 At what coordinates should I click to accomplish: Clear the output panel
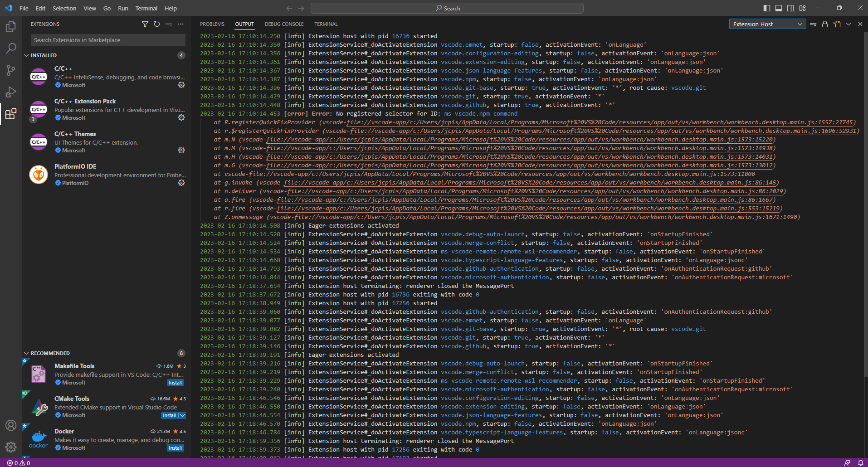(x=813, y=24)
